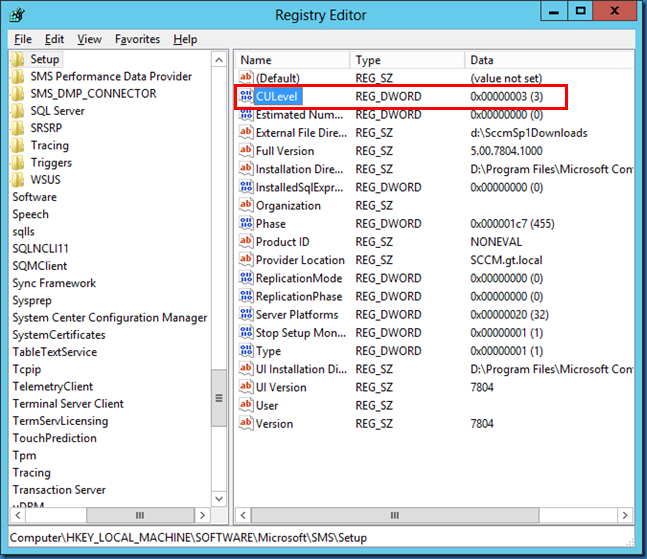Click the 5.00.7804.1000 data cell
The width and height of the screenshot is (647, 559).
click(506, 151)
